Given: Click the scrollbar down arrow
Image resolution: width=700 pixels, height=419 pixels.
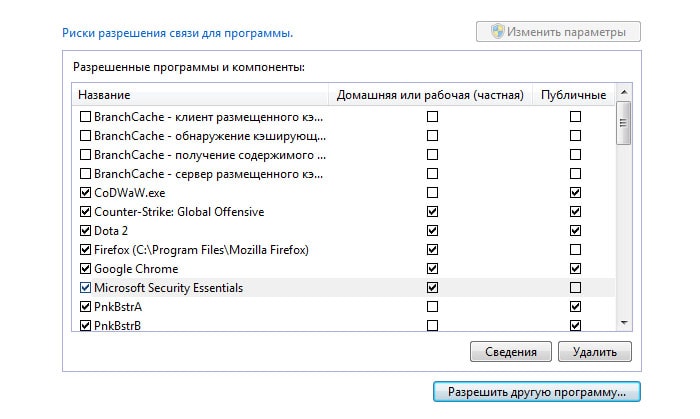Looking at the screenshot, I should click(x=624, y=323).
